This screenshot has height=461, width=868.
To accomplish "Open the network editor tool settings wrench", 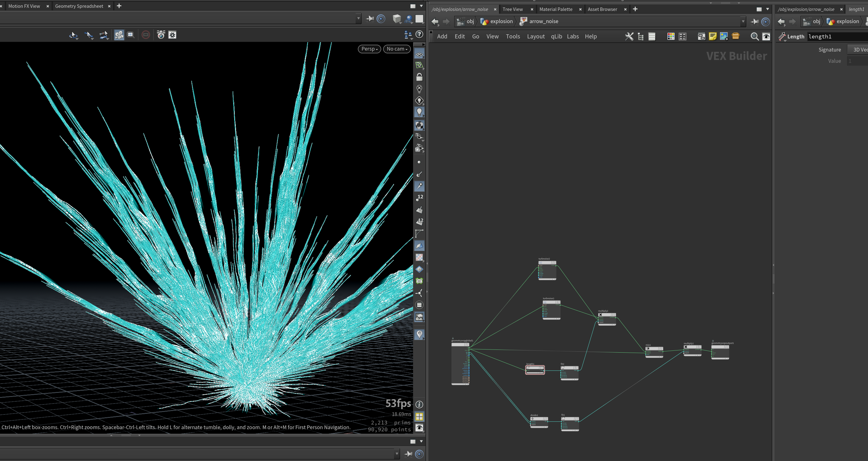I will (x=629, y=37).
